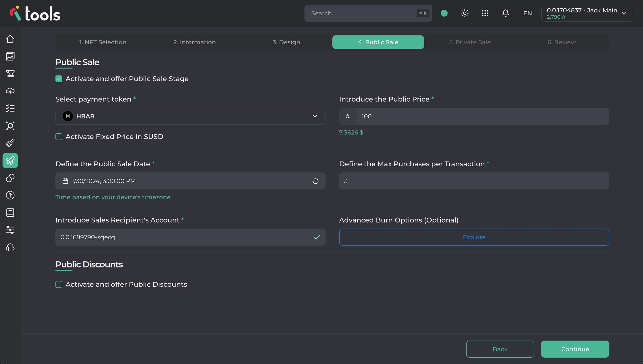Viewport: 643px width, 364px height.
Task: Check Activate and offer Public Discounts
Action: 59,285
